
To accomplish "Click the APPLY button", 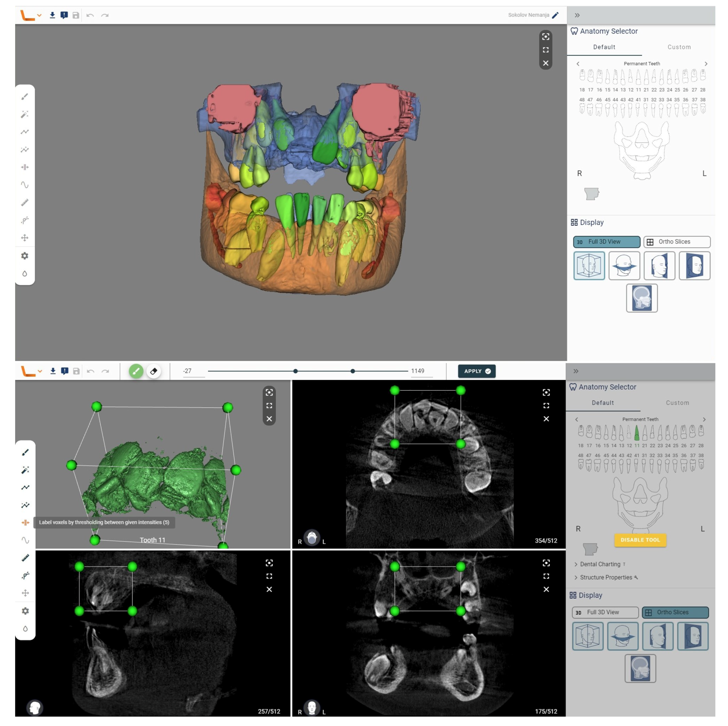I will click(477, 371).
